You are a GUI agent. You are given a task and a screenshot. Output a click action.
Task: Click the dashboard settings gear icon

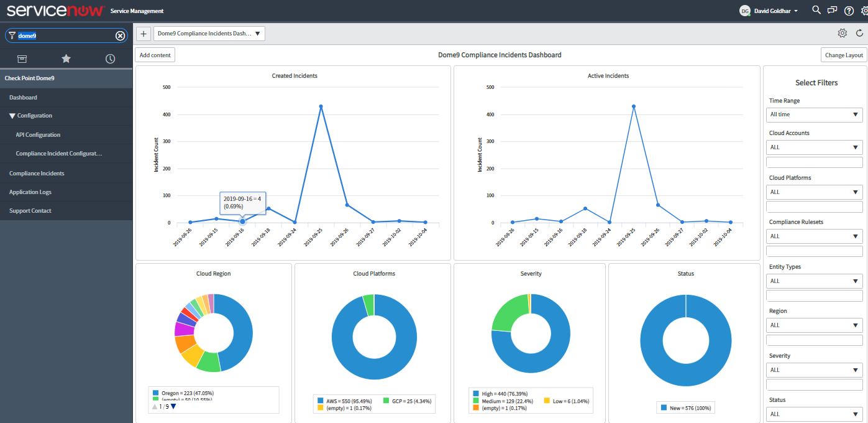point(843,33)
